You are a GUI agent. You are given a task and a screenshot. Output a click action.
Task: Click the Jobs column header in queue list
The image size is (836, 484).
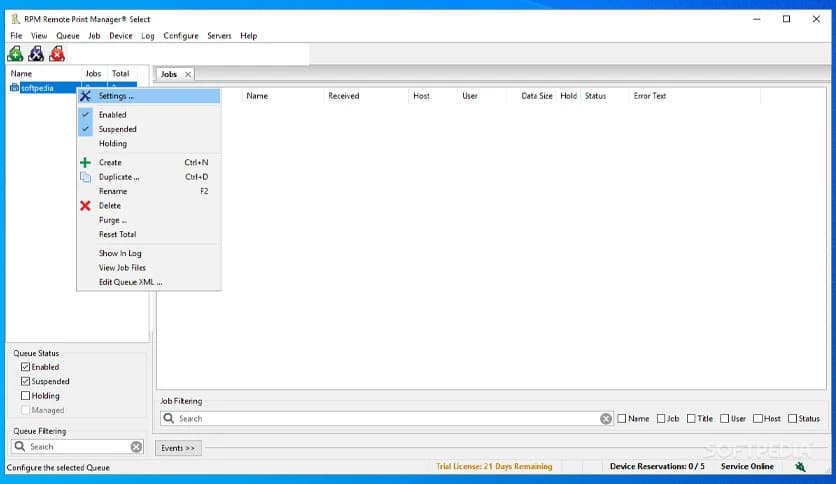click(x=93, y=74)
